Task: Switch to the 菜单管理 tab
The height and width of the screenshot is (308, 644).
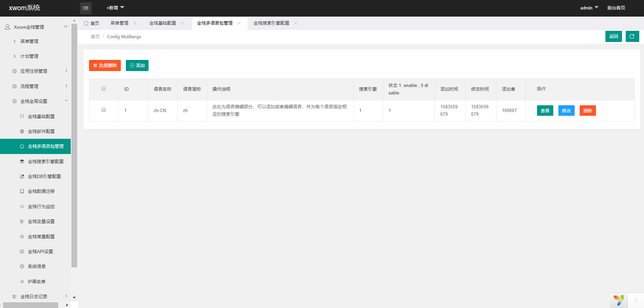Action: [119, 23]
